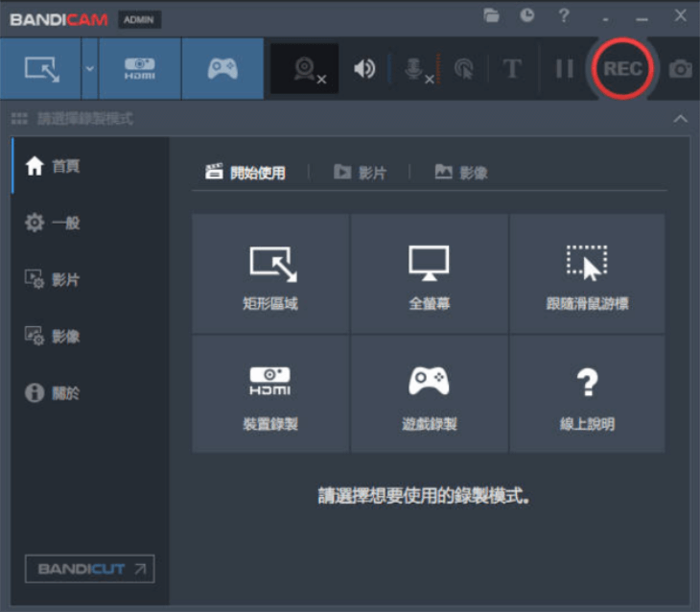Open the BANDICUT link button
The height and width of the screenshot is (612, 700).
(x=90, y=569)
